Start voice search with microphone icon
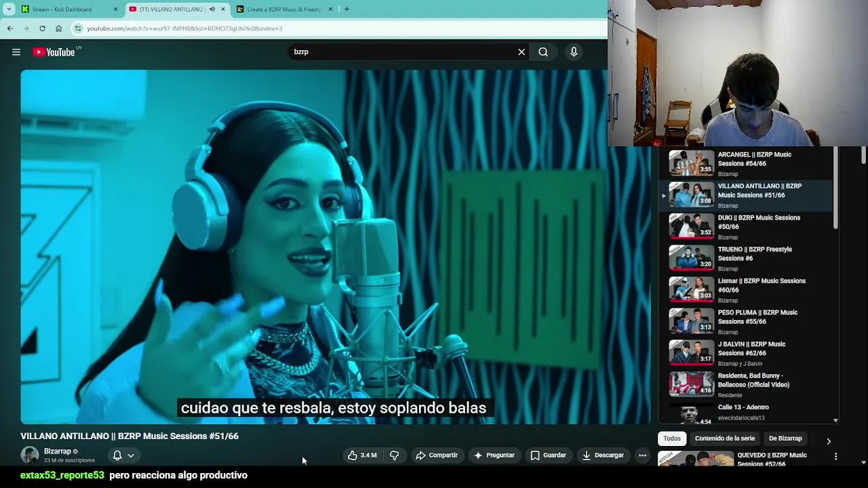Viewport: 868px width, 488px height. tap(574, 52)
